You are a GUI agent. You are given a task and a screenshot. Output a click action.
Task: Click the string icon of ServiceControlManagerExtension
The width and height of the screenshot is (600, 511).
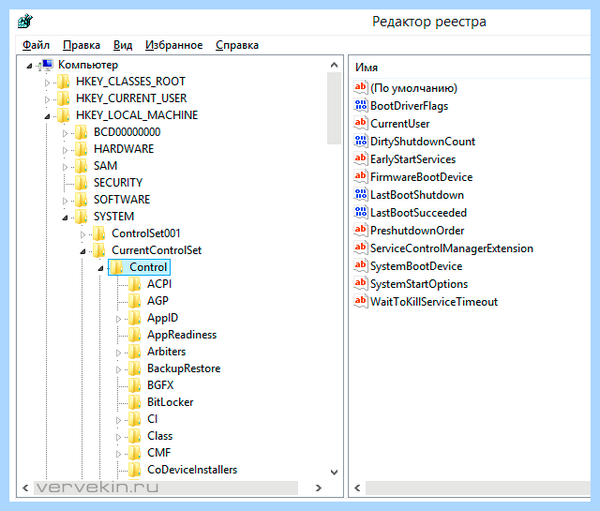click(x=360, y=248)
